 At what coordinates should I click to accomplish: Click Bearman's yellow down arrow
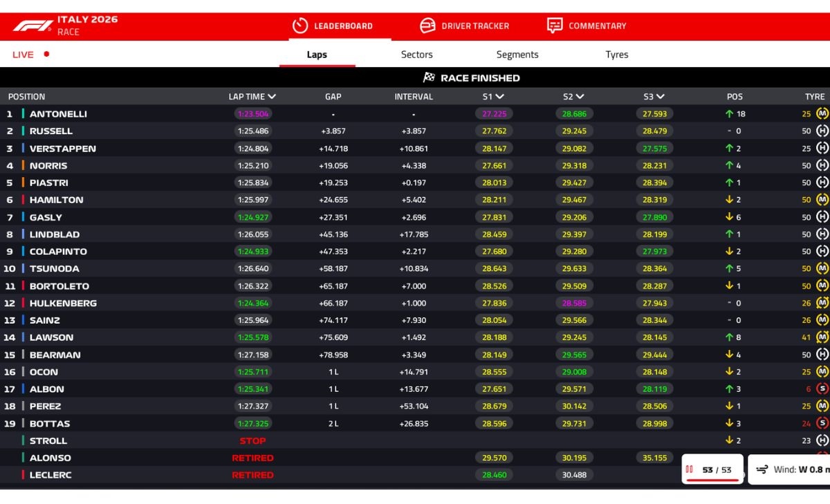(x=729, y=355)
